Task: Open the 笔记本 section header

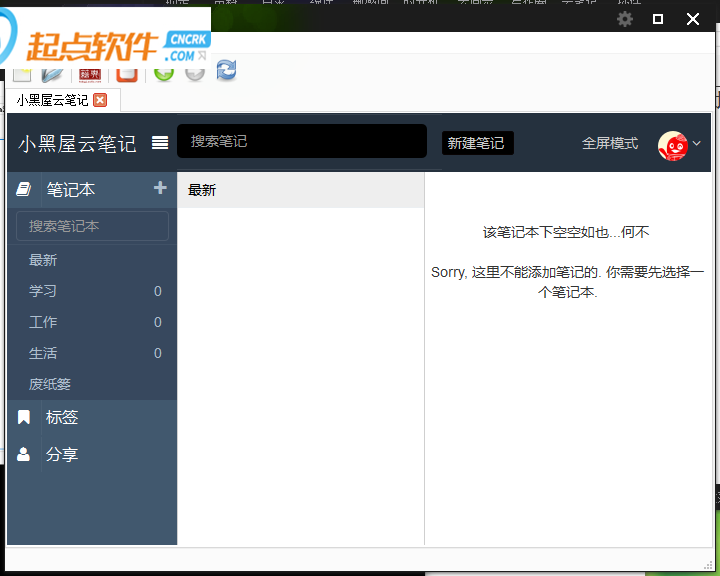Action: point(71,190)
